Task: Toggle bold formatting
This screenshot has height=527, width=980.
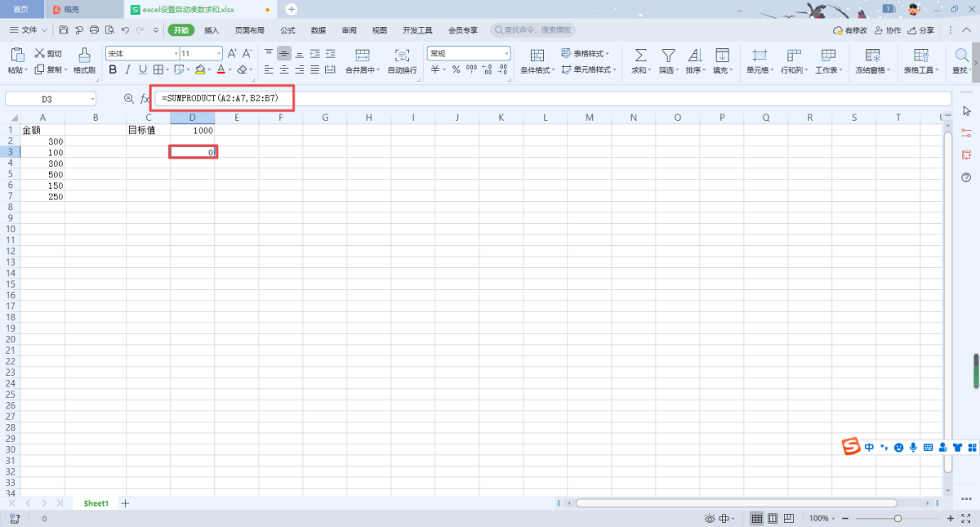Action: [113, 69]
